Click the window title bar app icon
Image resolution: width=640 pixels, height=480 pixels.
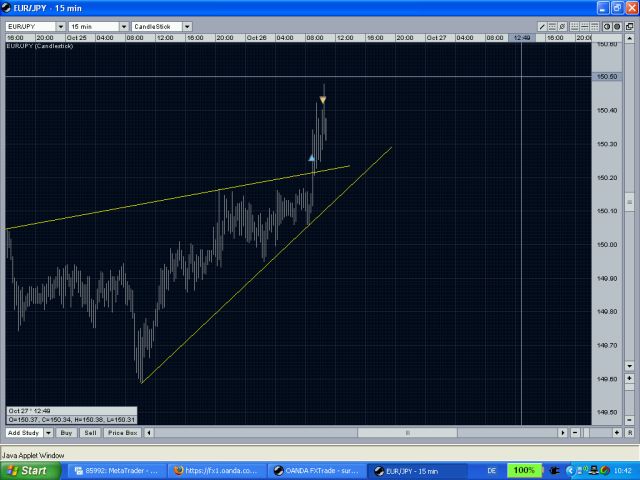(x=6, y=8)
